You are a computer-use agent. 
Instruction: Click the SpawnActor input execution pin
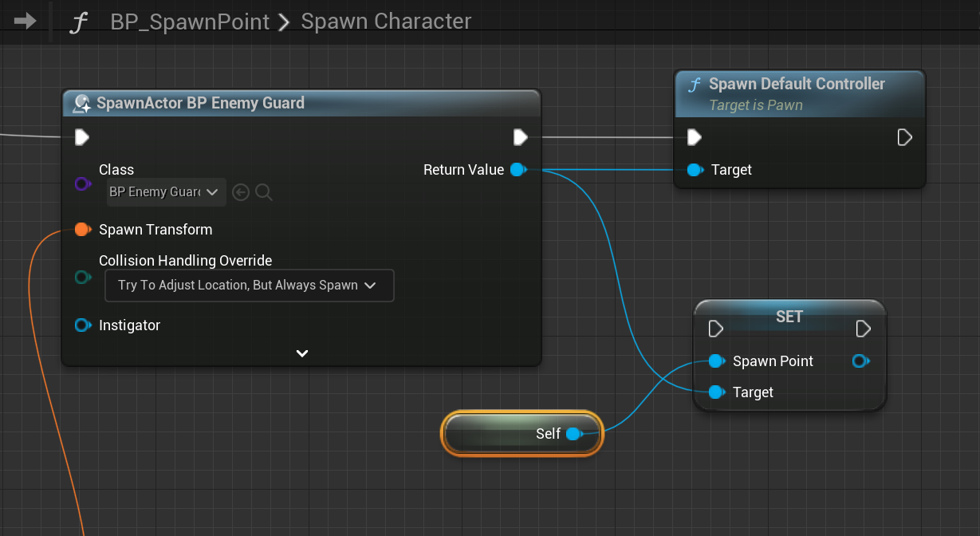(x=82, y=138)
